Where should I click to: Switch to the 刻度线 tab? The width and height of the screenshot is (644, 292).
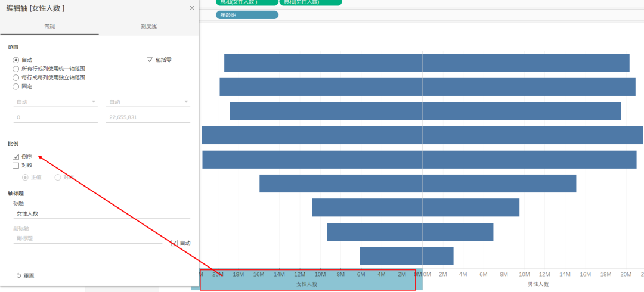coord(148,27)
